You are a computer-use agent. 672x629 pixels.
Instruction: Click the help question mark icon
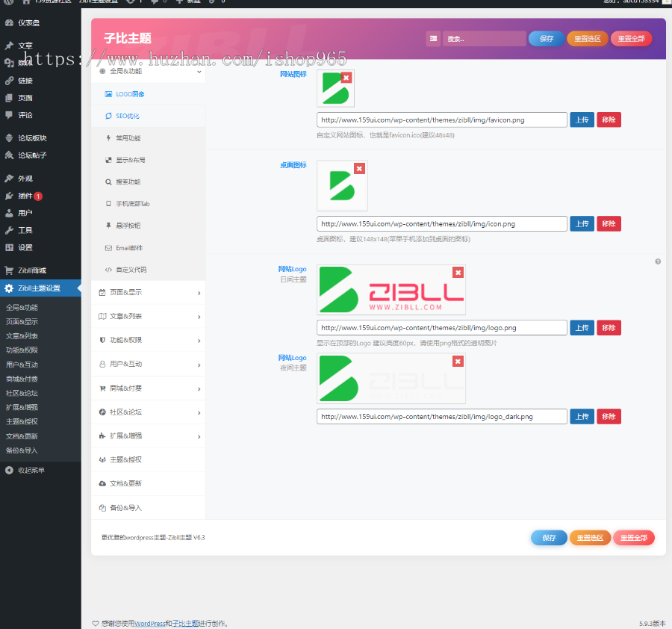click(x=658, y=261)
